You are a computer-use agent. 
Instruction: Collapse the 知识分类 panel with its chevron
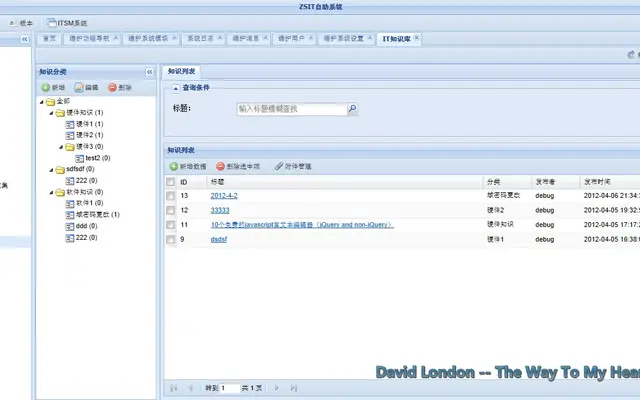(x=150, y=72)
